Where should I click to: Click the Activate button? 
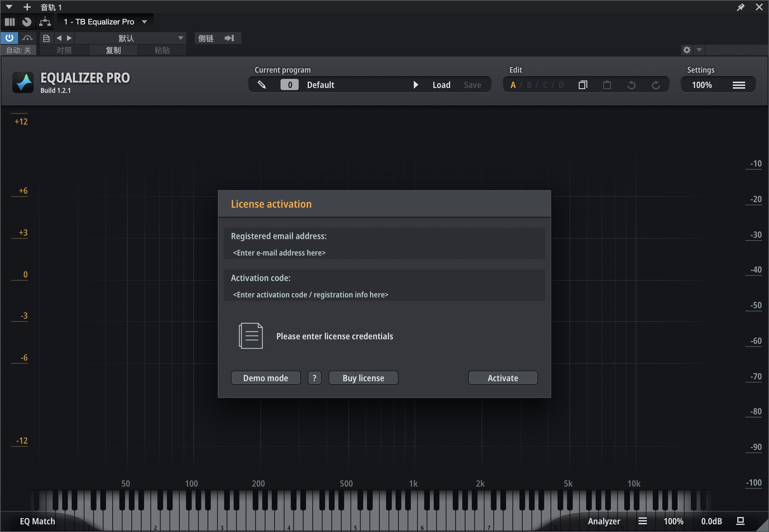tap(503, 378)
